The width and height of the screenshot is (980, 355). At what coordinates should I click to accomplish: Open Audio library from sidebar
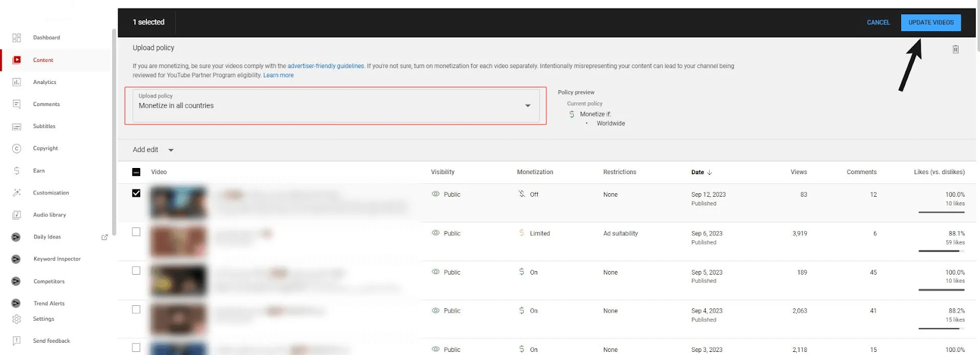(x=49, y=215)
